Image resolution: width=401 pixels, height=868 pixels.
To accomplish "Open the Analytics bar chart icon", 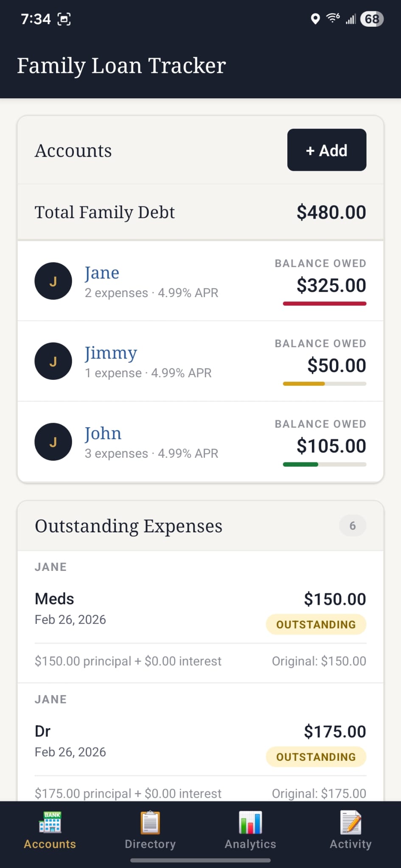I will tap(250, 823).
